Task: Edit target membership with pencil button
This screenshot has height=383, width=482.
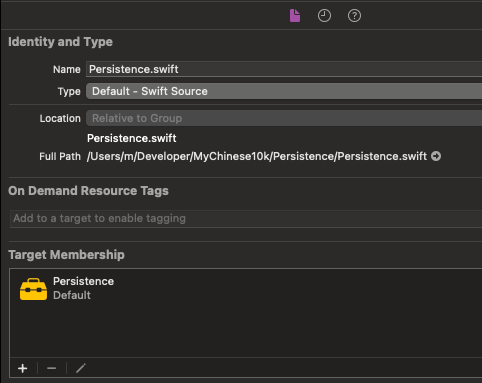Action: (x=81, y=368)
